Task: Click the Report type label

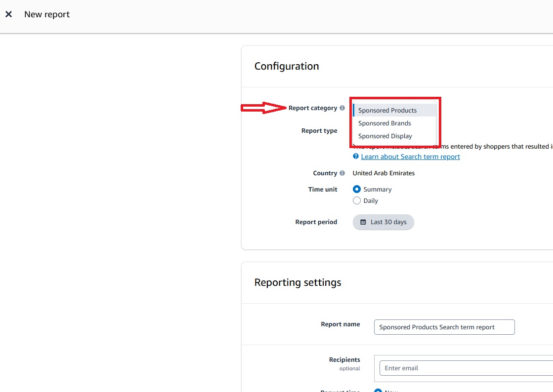Action: (x=319, y=131)
